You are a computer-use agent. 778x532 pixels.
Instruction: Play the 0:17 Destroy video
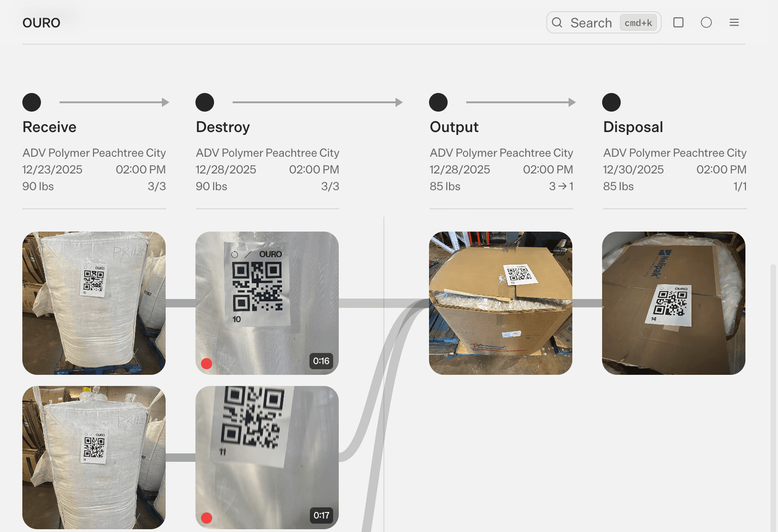click(x=267, y=458)
